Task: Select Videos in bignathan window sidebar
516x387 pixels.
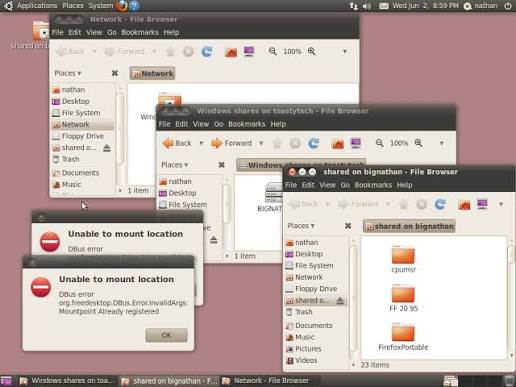Action: point(316,360)
